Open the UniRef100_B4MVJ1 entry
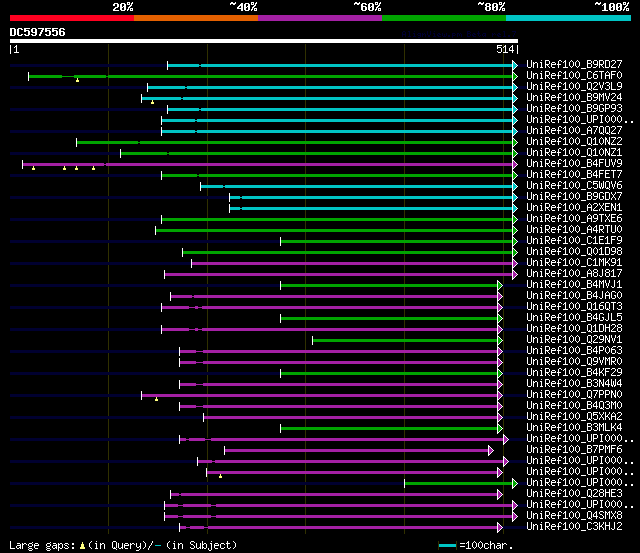 click(x=574, y=284)
